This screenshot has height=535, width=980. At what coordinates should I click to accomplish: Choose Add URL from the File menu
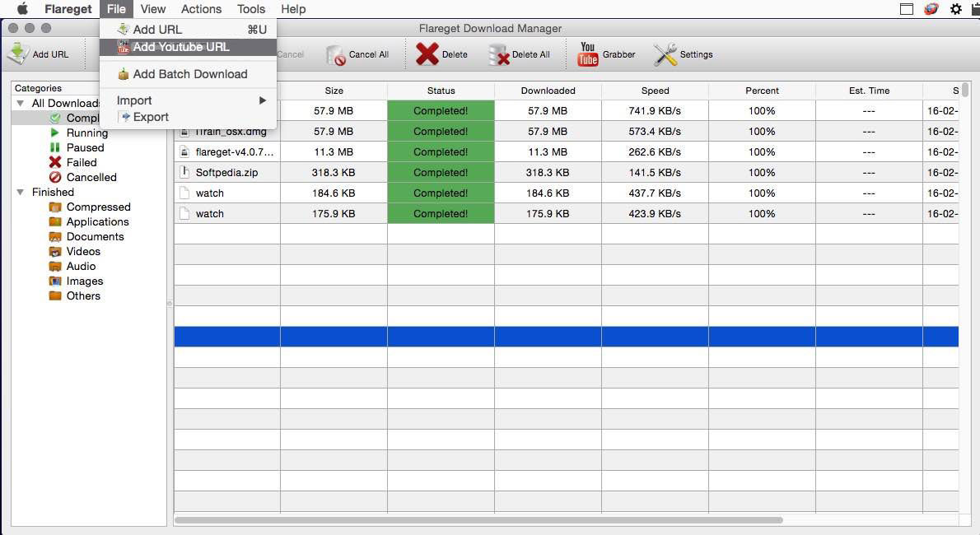[x=188, y=30]
